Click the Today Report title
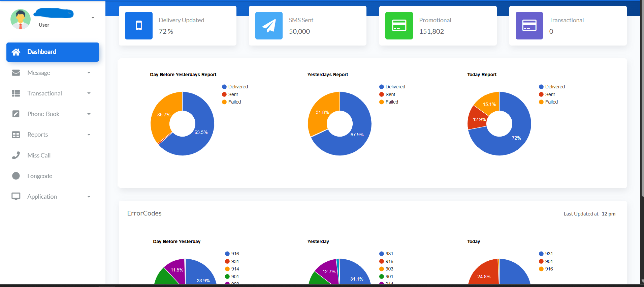 coord(482,75)
